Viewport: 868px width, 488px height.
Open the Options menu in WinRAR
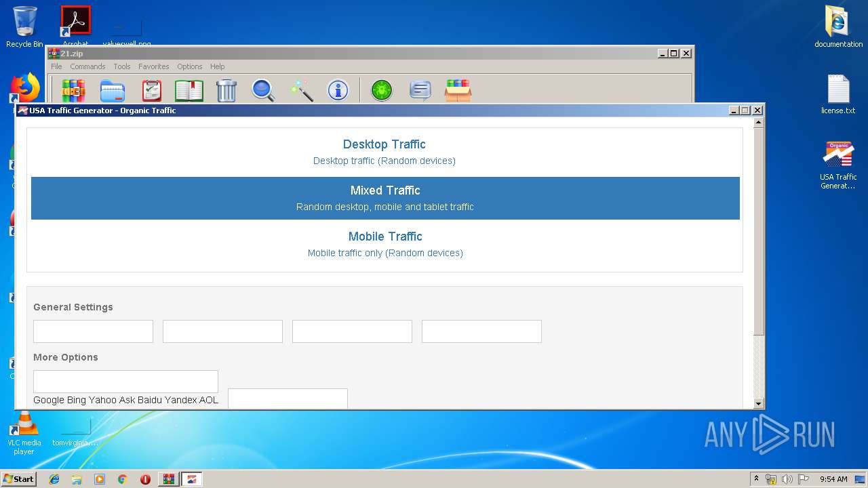190,66
